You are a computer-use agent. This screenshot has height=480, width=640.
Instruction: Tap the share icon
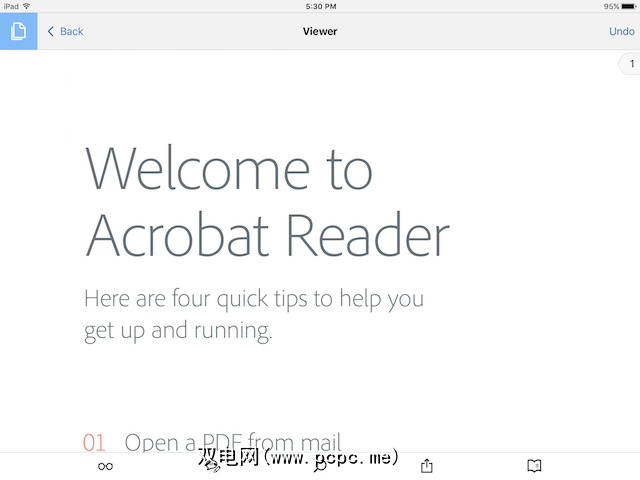[427, 465]
